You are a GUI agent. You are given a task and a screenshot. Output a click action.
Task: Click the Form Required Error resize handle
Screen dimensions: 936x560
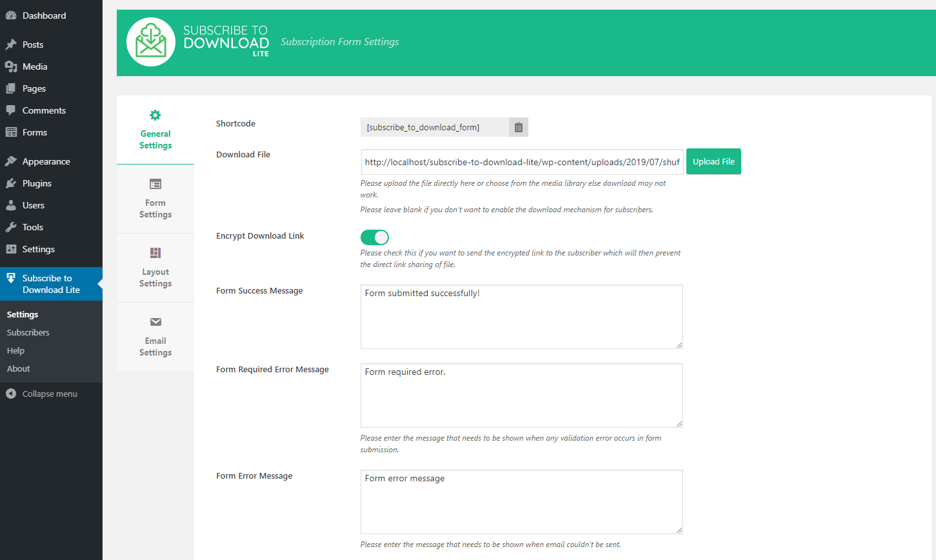pos(679,424)
